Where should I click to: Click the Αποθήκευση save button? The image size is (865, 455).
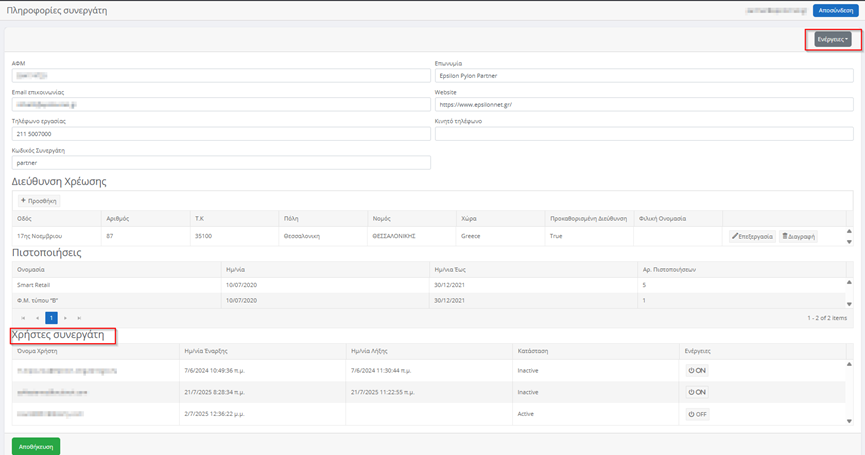click(x=36, y=446)
